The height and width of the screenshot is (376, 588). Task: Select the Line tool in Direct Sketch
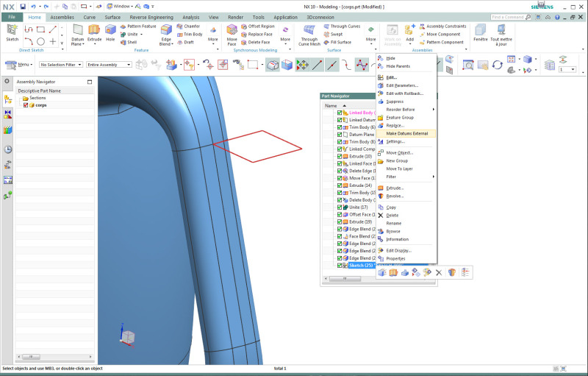(53, 29)
